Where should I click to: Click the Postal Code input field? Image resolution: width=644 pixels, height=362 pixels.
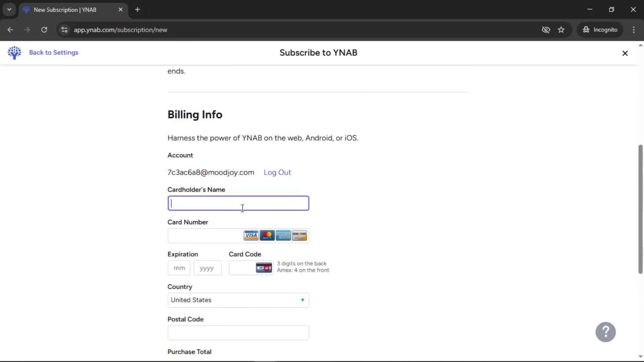click(238, 333)
